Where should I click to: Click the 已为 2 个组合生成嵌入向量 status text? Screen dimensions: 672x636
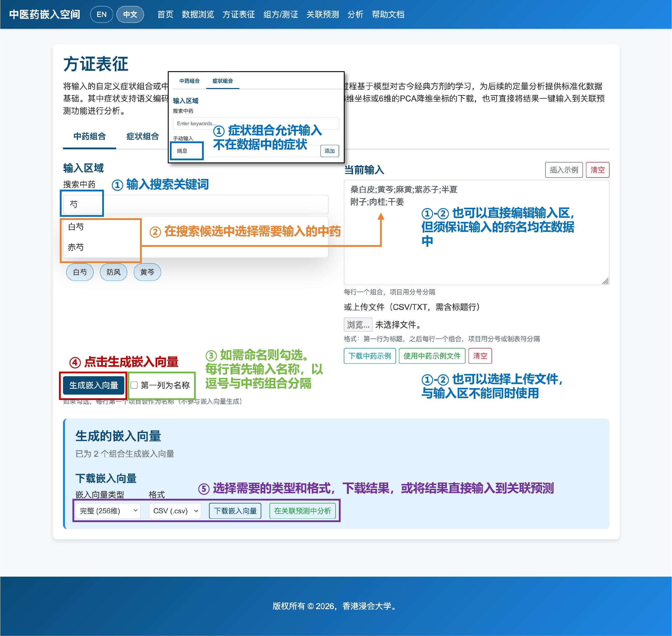click(x=125, y=454)
